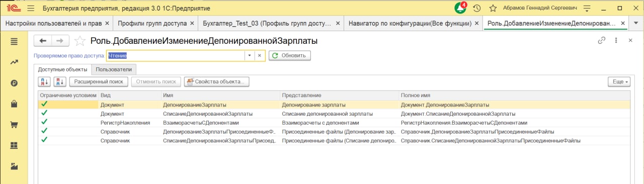The image size is (644, 184).
Task: Open sidebar warehouse grid section
Action: 14,145
